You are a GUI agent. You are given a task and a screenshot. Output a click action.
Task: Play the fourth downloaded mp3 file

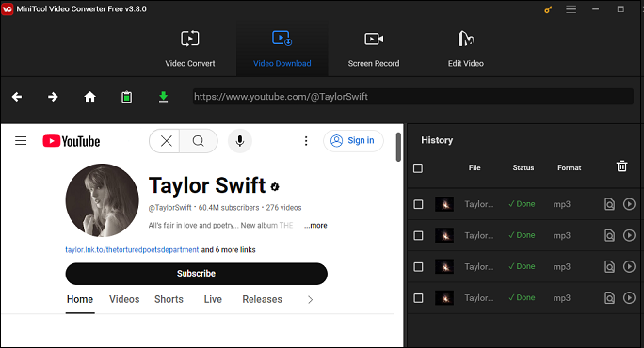629,298
